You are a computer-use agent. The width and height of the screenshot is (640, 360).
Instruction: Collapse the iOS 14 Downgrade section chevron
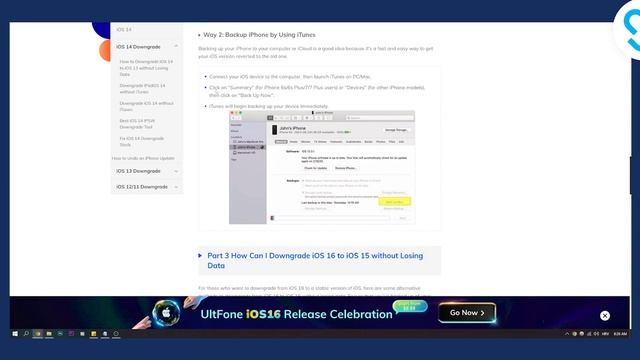[x=176, y=47]
